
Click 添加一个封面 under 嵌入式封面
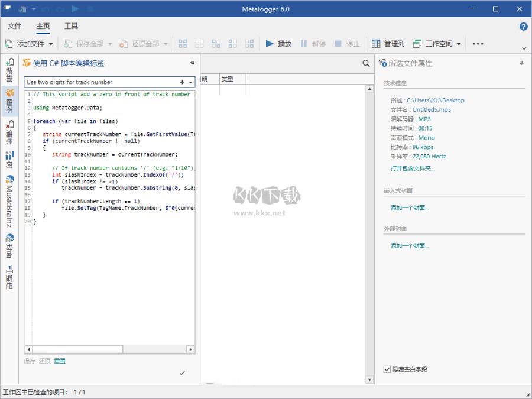410,208
